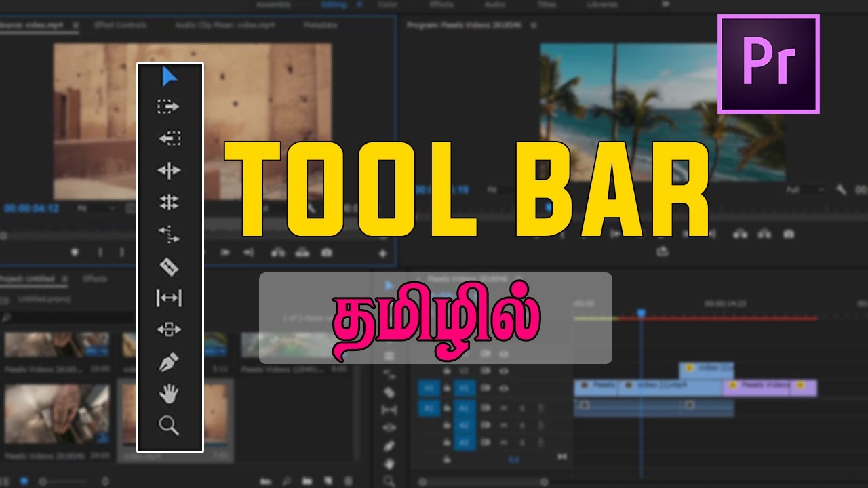Choose the Rolling Edit tool
The height and width of the screenshot is (488, 868).
pos(169,202)
